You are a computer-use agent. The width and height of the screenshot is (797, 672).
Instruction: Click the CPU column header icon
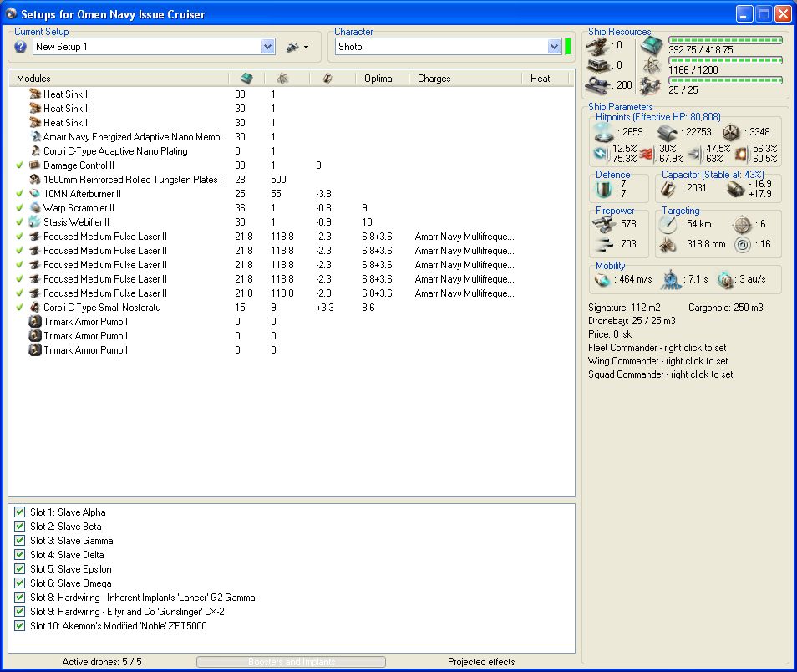pyautogui.click(x=246, y=78)
